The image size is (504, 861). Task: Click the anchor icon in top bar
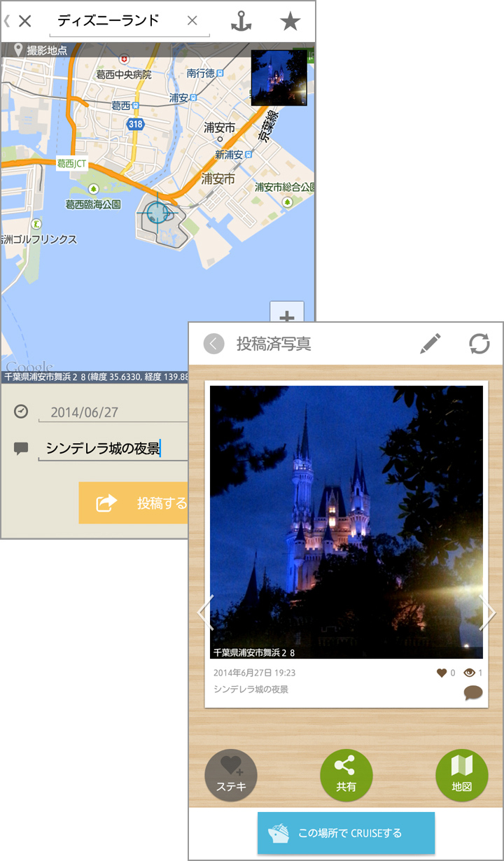click(241, 22)
